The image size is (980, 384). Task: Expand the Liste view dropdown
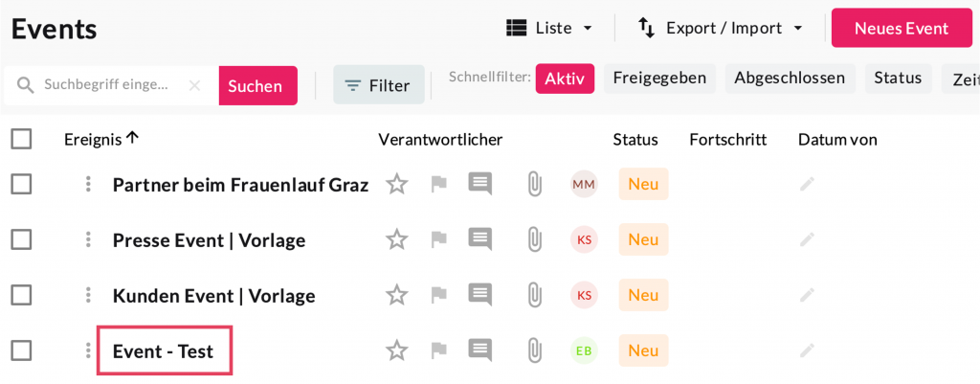(549, 28)
